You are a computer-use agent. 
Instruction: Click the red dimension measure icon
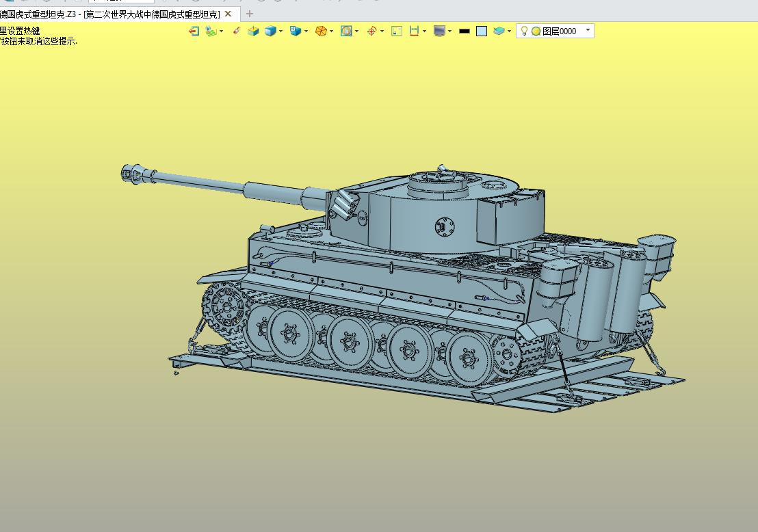414,31
